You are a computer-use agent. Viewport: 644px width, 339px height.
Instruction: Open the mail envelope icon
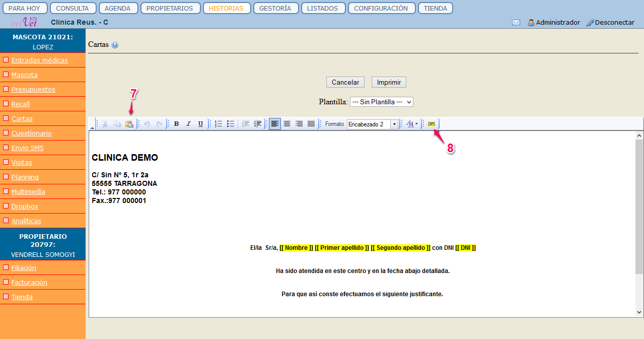coord(516,23)
